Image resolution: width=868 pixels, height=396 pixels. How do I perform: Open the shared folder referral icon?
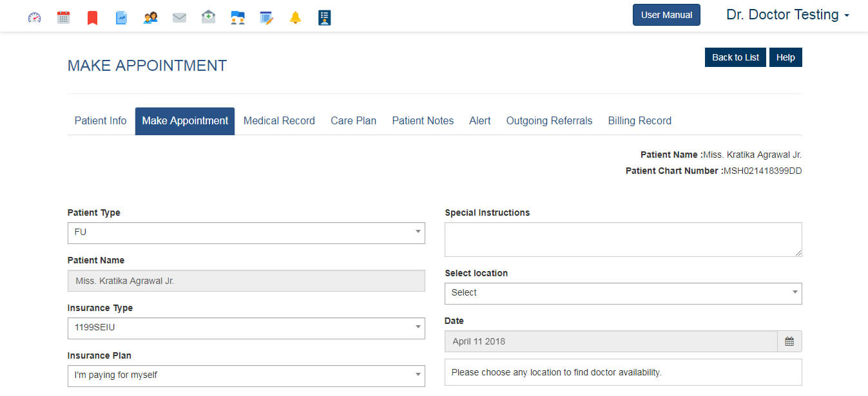coord(237,17)
